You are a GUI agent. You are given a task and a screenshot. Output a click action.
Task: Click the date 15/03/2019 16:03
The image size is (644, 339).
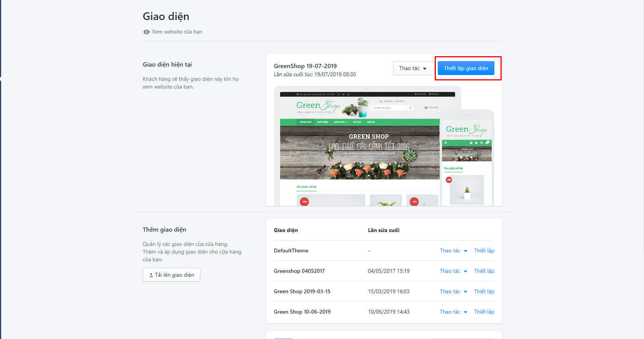[x=389, y=291]
